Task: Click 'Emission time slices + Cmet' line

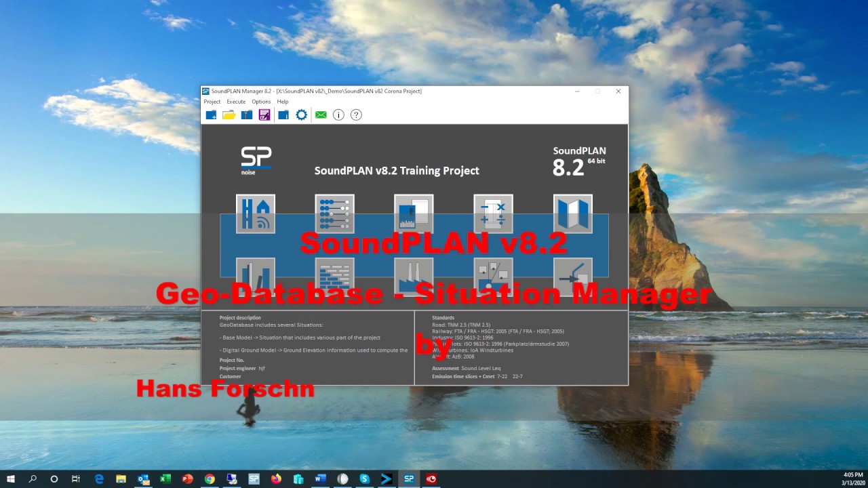Action: click(x=477, y=376)
